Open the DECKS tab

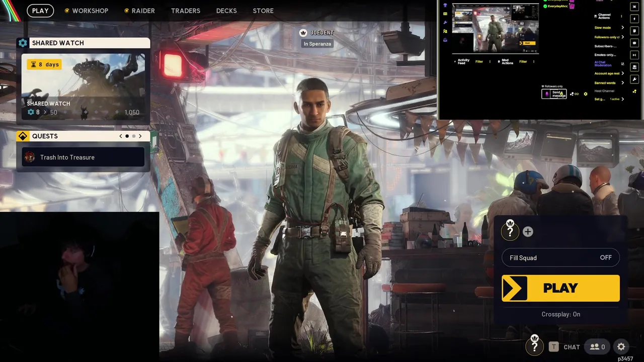pyautogui.click(x=226, y=11)
